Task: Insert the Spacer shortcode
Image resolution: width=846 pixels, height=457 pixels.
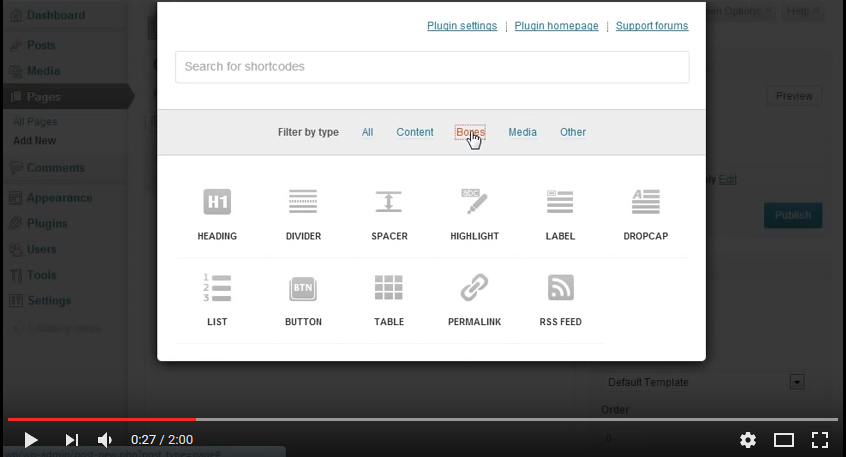Action: pyautogui.click(x=389, y=202)
